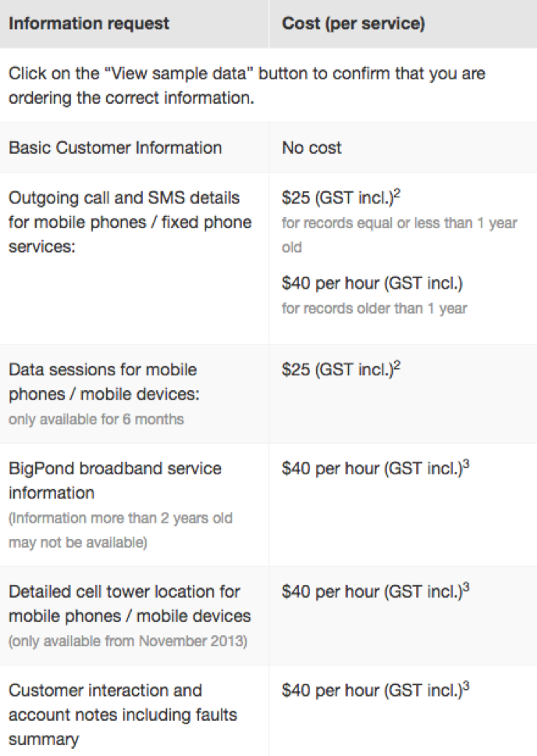Click the $25 (GST incl.) outgoing call price
The height and width of the screenshot is (756, 537).
click(339, 197)
